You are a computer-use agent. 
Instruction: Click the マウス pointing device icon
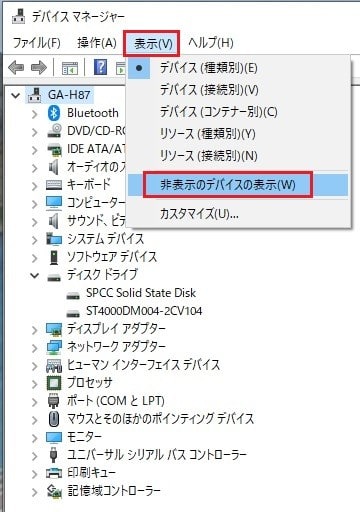pos(54,419)
